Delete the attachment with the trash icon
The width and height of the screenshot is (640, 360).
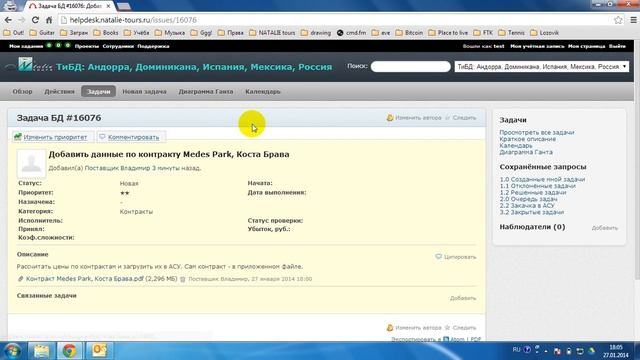click(183, 279)
